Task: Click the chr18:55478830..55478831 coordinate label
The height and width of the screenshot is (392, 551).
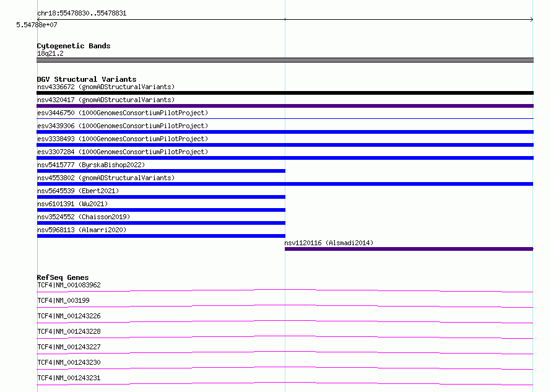Action: [x=82, y=14]
